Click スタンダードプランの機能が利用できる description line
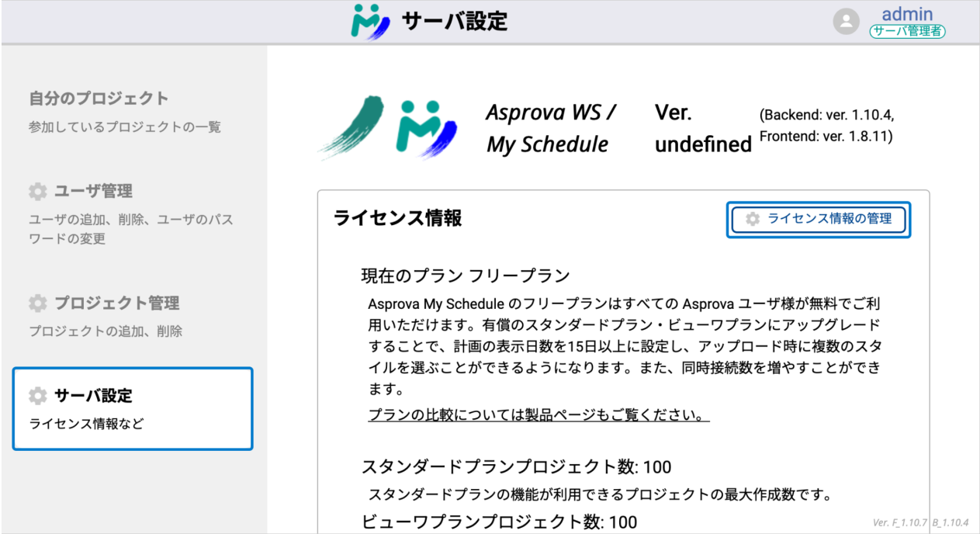This screenshot has height=534, width=980. click(600, 494)
